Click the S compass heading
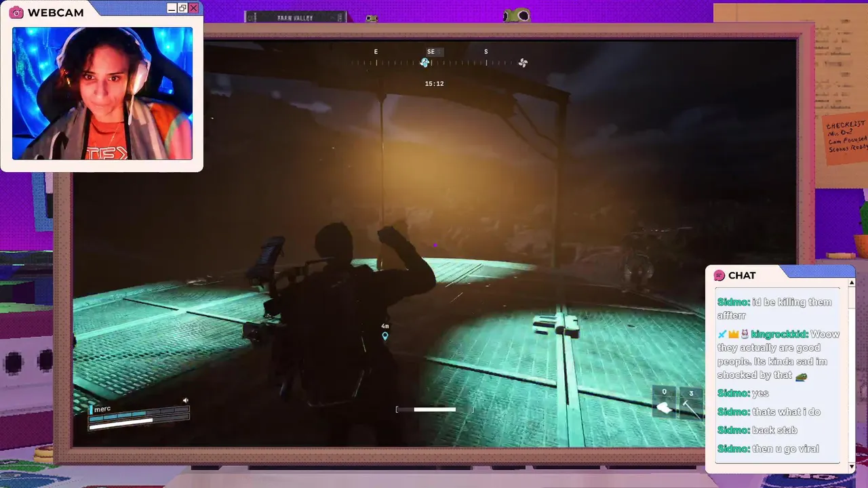 pyautogui.click(x=486, y=52)
